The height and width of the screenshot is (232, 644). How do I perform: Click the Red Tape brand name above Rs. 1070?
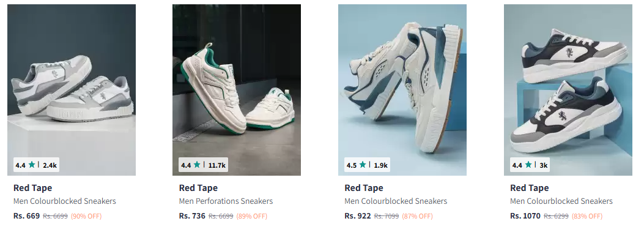point(530,188)
